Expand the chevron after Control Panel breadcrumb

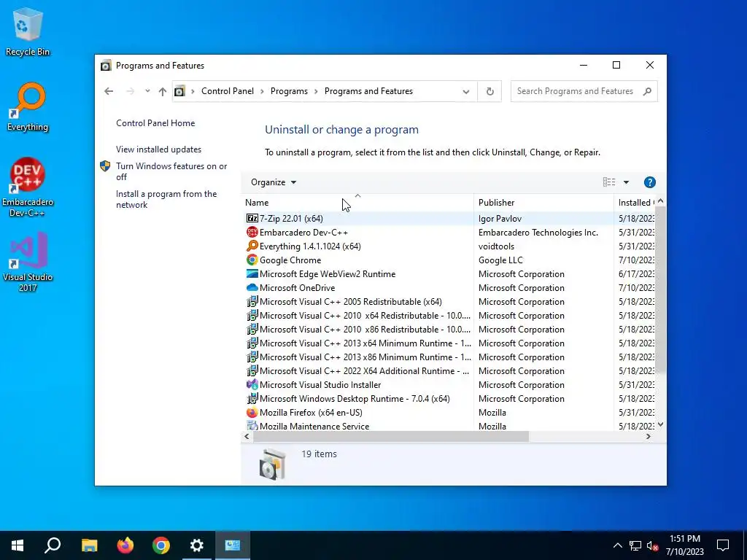(x=262, y=91)
